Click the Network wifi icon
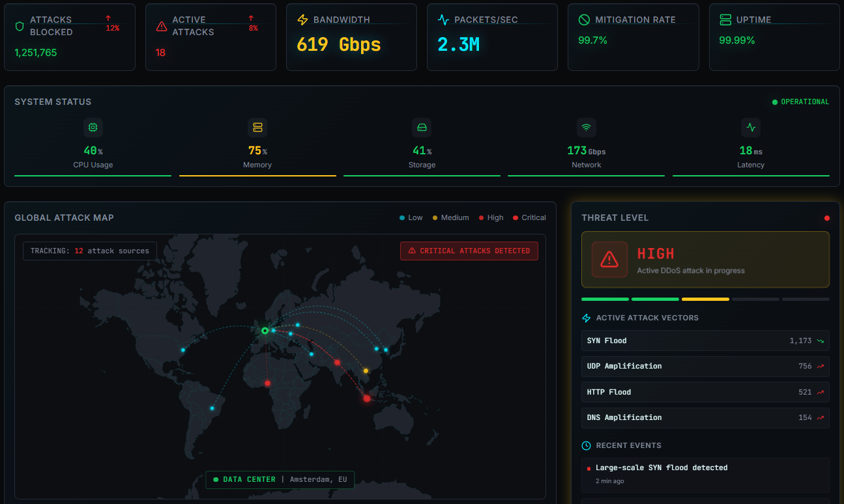 point(586,127)
